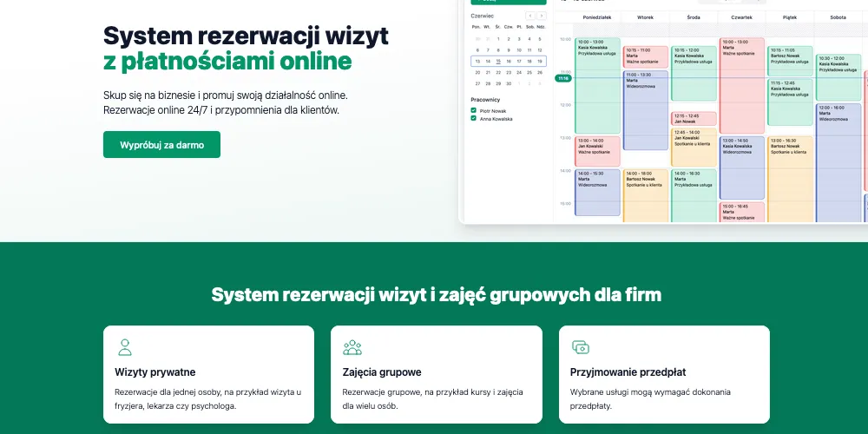Click the 11:16 current time marker
This screenshot has width=868, height=434.
563,79
